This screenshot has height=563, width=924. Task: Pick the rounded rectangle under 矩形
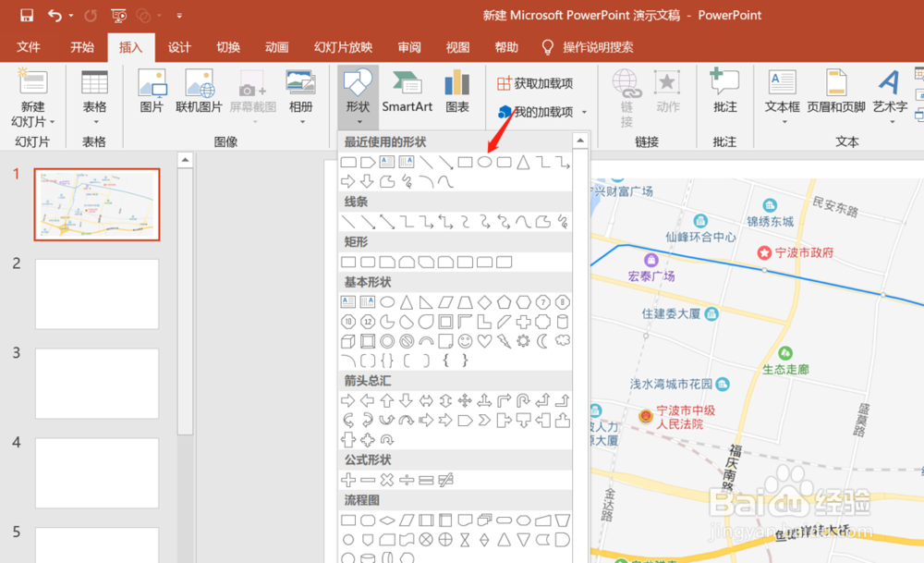coord(368,262)
